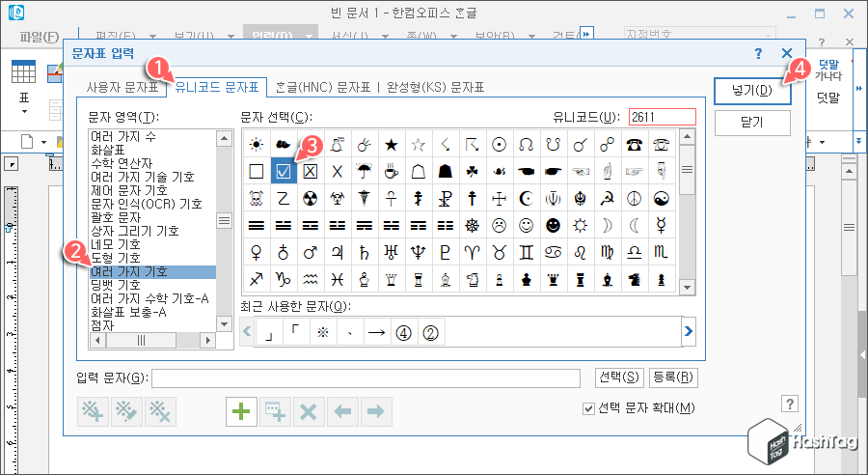Select 제어 문자 기호 list entry
This screenshot has height=475, width=868.
point(152,190)
